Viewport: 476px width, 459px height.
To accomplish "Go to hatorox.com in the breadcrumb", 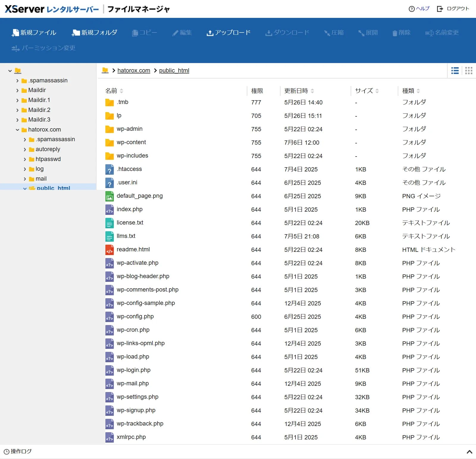I will 134,71.
